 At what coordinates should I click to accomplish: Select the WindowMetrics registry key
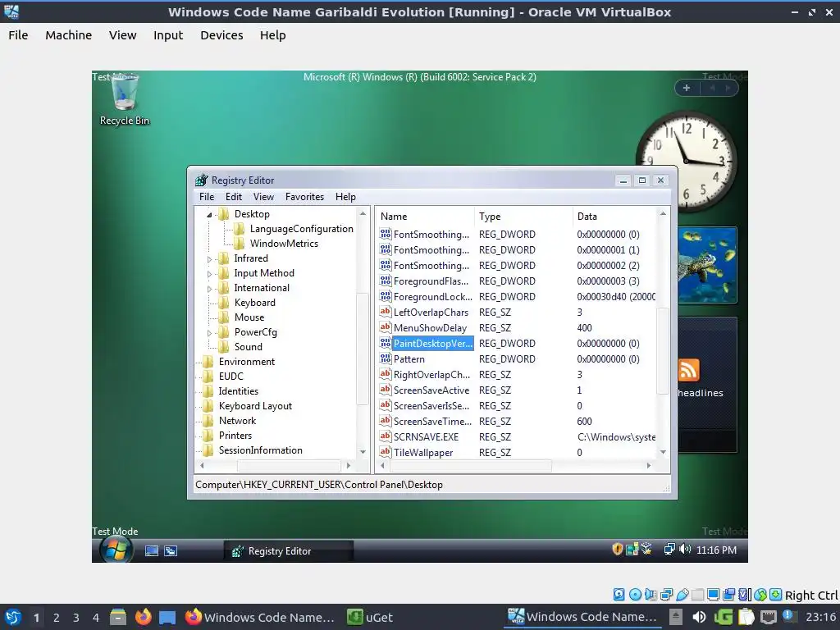click(x=284, y=244)
